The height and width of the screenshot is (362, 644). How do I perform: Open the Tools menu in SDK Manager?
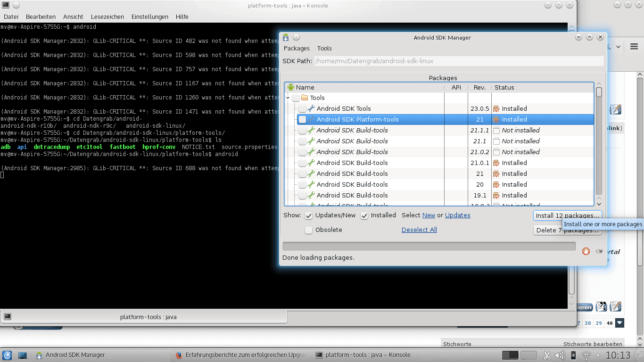324,48
